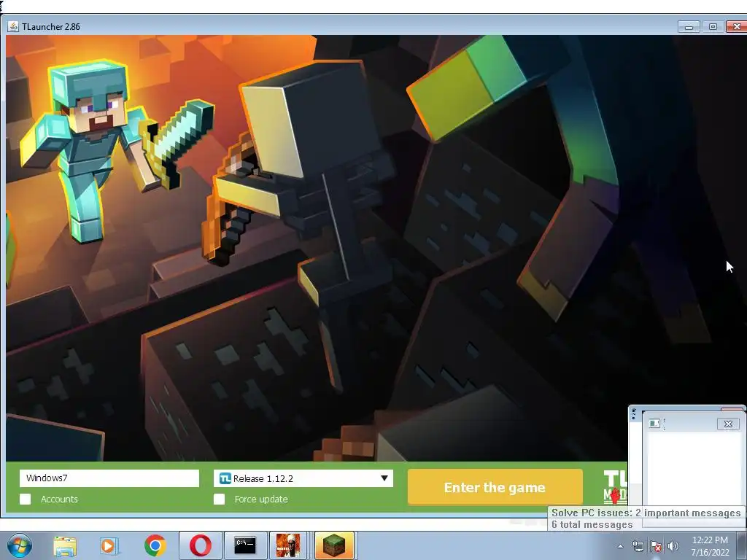
Task: Switch to the Opera browser taskbar button
Action: pos(200,545)
